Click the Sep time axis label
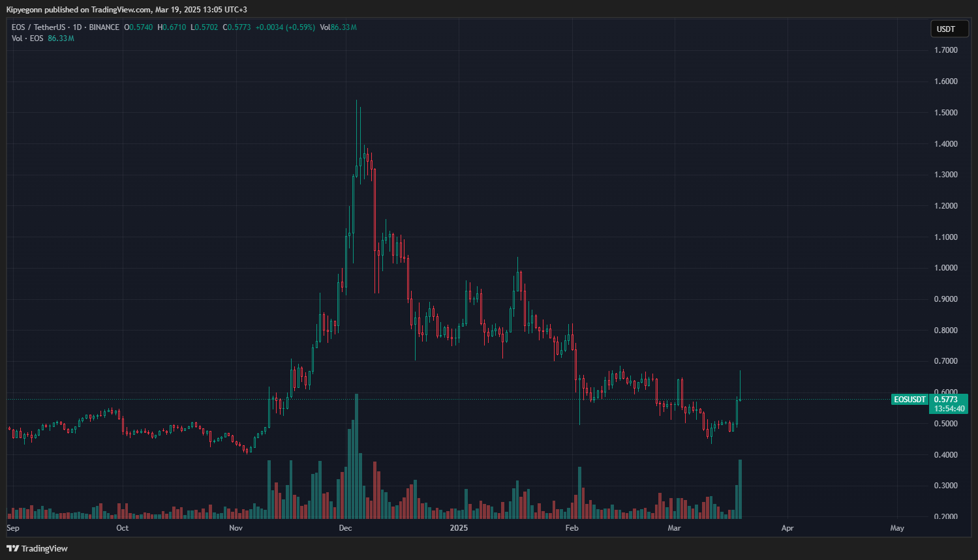 point(13,528)
